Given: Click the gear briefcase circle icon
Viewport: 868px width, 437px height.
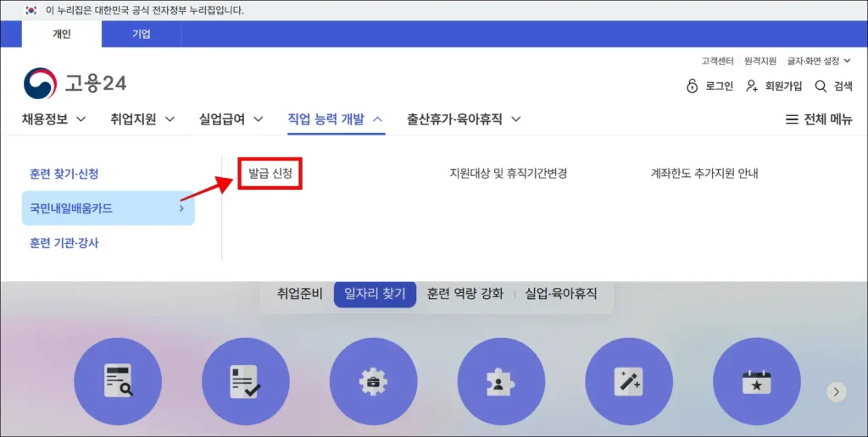Looking at the screenshot, I should [x=373, y=381].
